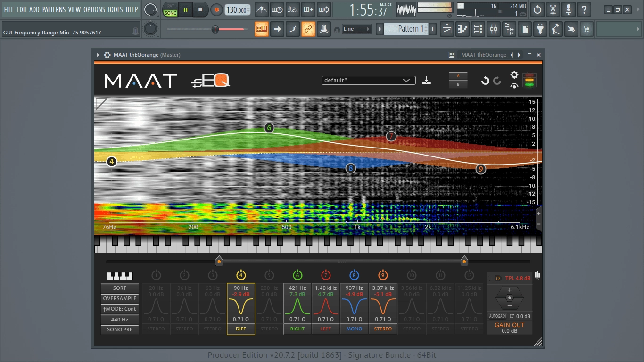Enable band 1 power button
644x362 pixels.
pos(156,275)
